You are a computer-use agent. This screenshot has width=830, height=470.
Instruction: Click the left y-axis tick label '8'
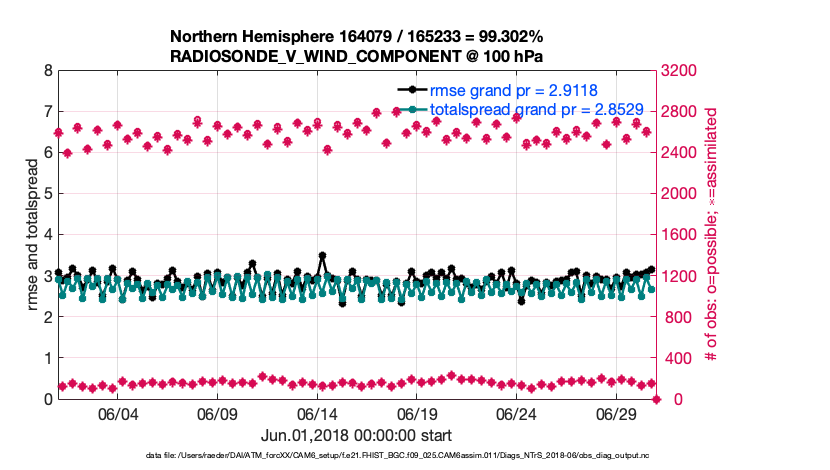48,70
